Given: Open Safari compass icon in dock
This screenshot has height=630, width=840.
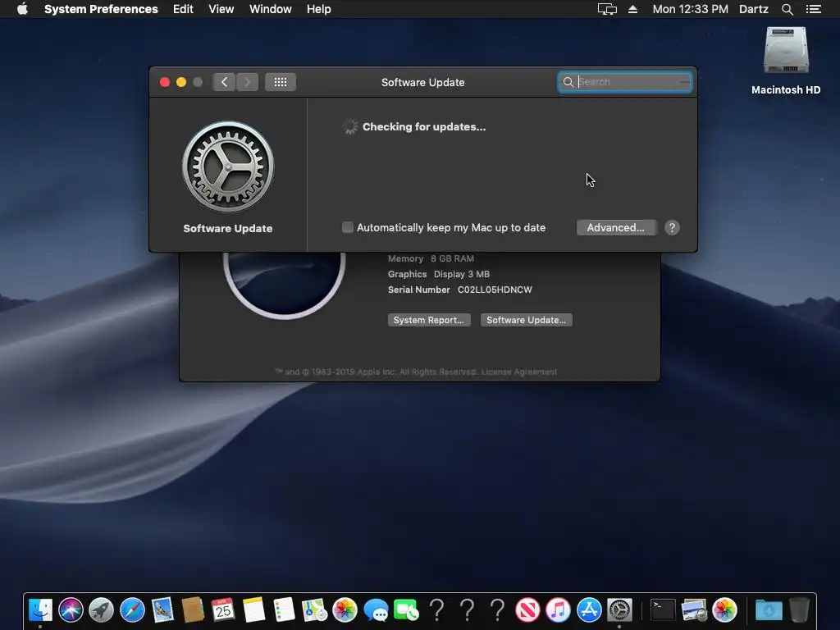Looking at the screenshot, I should [x=132, y=610].
